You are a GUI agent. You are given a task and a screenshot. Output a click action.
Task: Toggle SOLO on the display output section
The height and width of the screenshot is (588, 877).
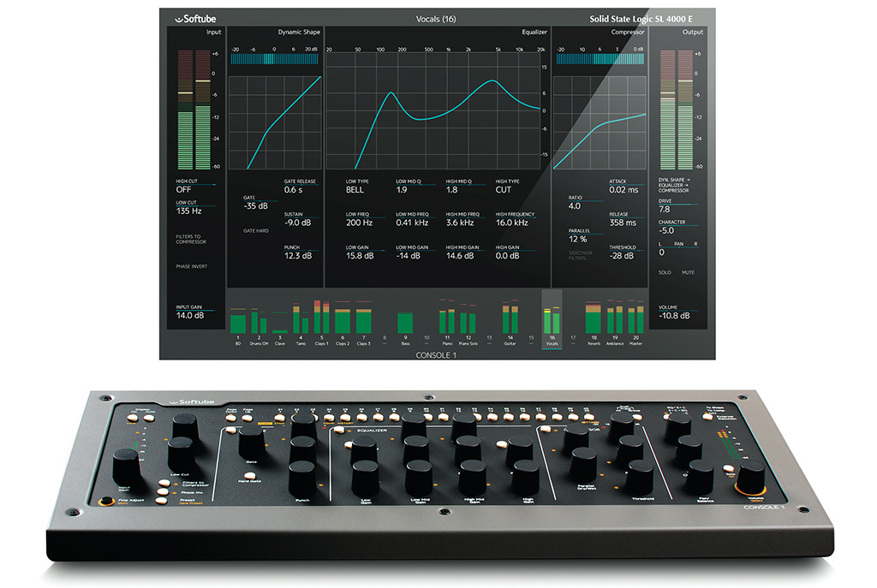coord(665,273)
